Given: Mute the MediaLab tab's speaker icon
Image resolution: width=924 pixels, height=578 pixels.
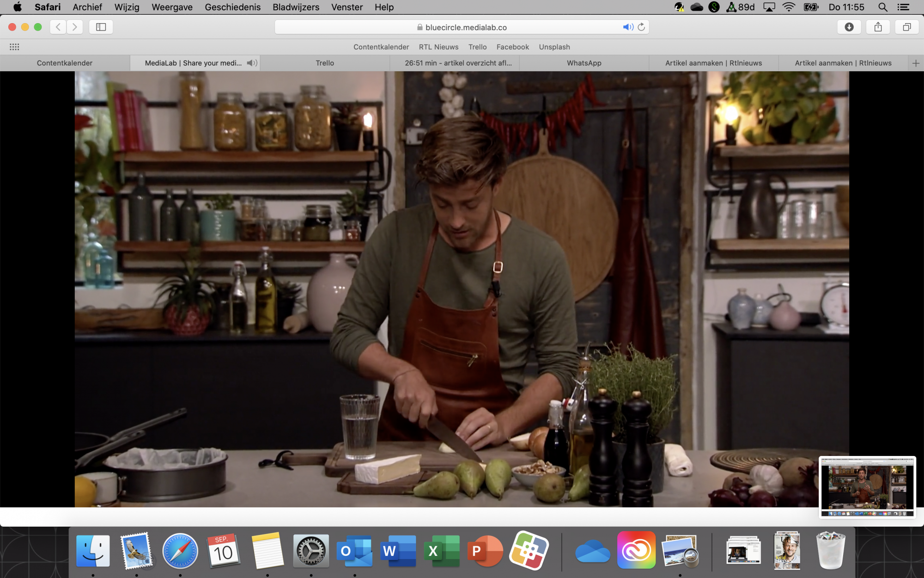Looking at the screenshot, I should 251,63.
